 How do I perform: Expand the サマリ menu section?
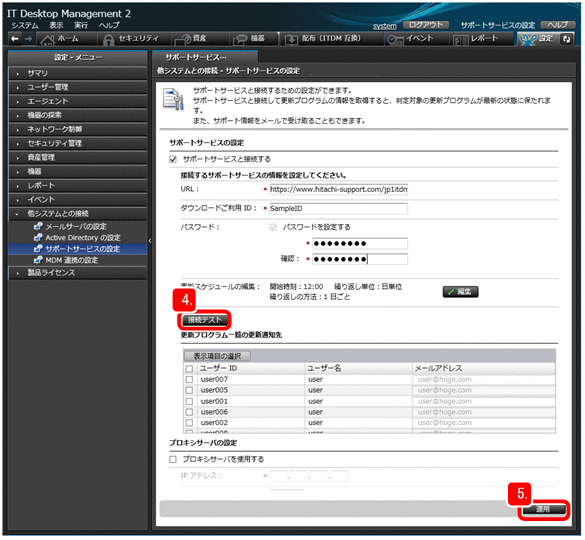point(78,73)
